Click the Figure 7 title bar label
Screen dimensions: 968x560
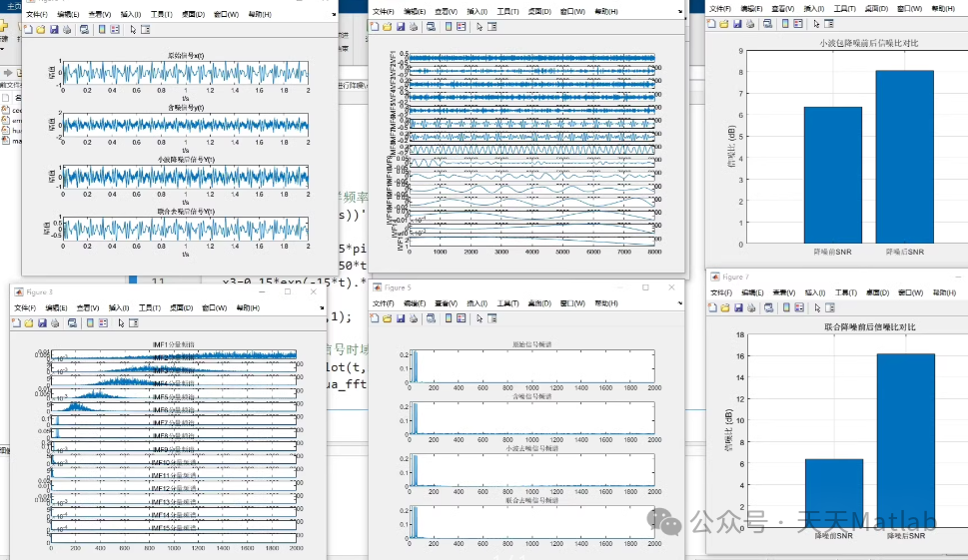[735, 277]
